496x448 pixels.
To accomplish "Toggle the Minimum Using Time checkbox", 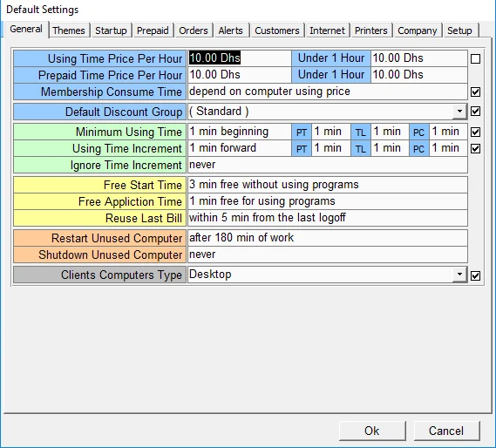I will [475, 132].
